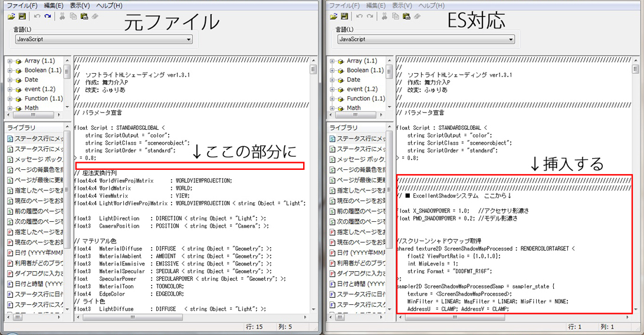The image size is (644, 335).
Task: Click the Copy icon in right window toolbar
Action: coord(396,17)
